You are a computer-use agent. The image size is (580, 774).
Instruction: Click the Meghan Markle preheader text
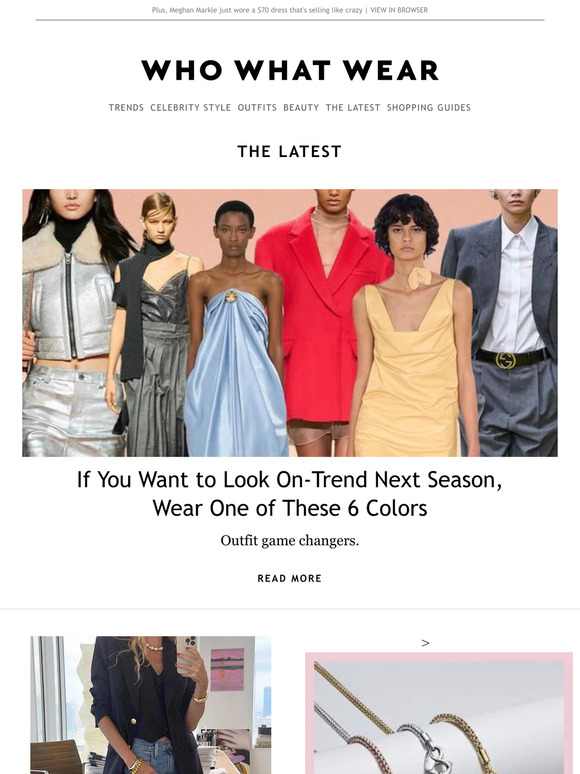(257, 10)
